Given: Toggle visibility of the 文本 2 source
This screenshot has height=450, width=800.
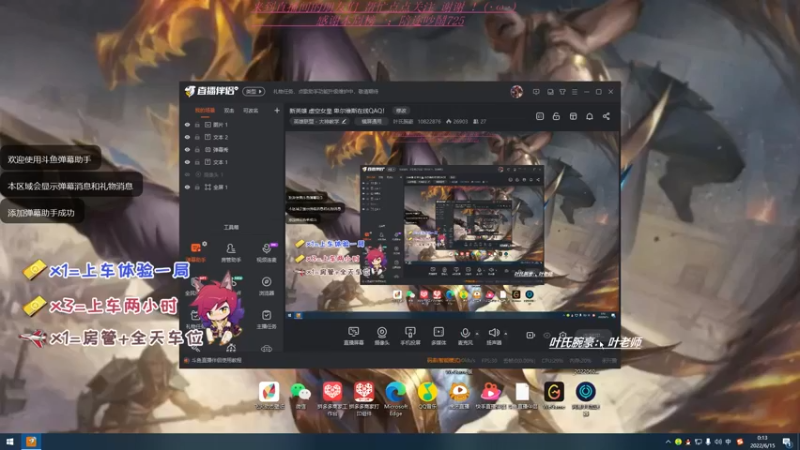Looking at the screenshot, I should point(187,137).
